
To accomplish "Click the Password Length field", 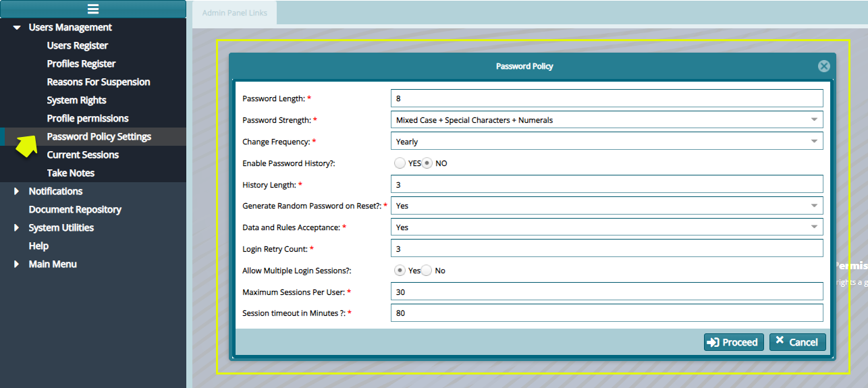I will click(607, 99).
